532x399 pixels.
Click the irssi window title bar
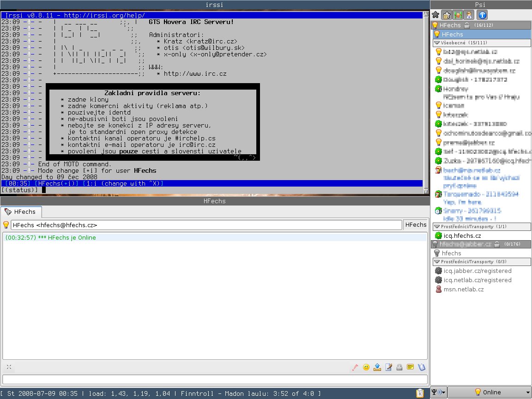[214, 5]
